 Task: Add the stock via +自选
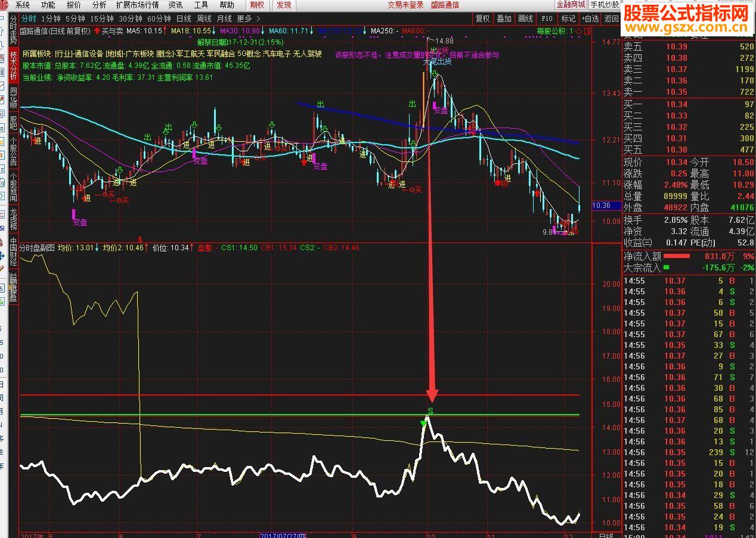[590, 19]
